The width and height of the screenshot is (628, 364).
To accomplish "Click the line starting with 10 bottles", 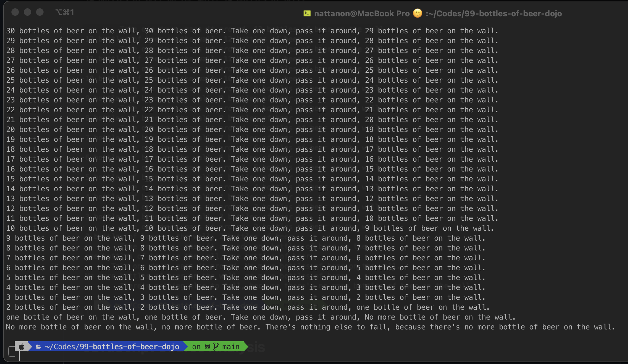I will pos(250,228).
